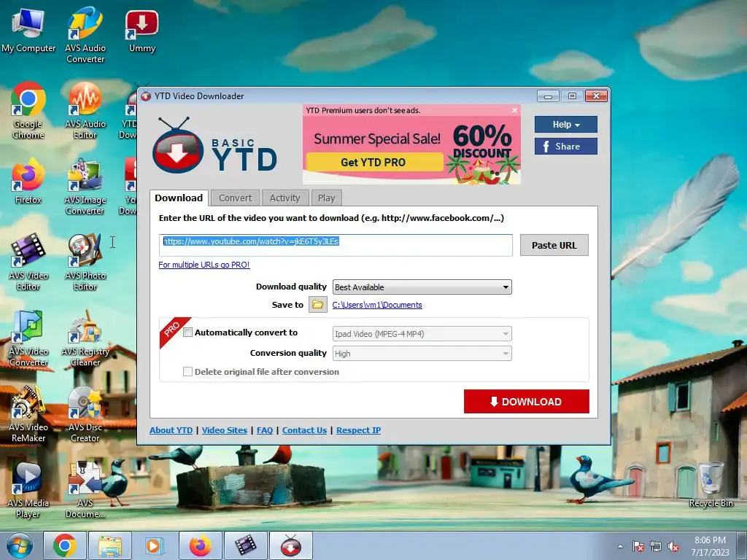This screenshot has height=560, width=747.
Task: Open For multiple URLs go PRO link
Action: [x=204, y=265]
